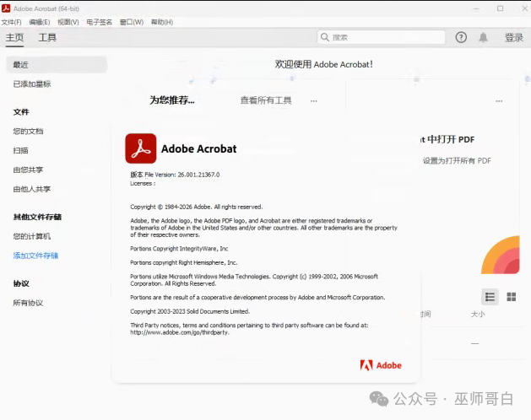Click the Adobe logo at dialog bottom

coord(381,365)
